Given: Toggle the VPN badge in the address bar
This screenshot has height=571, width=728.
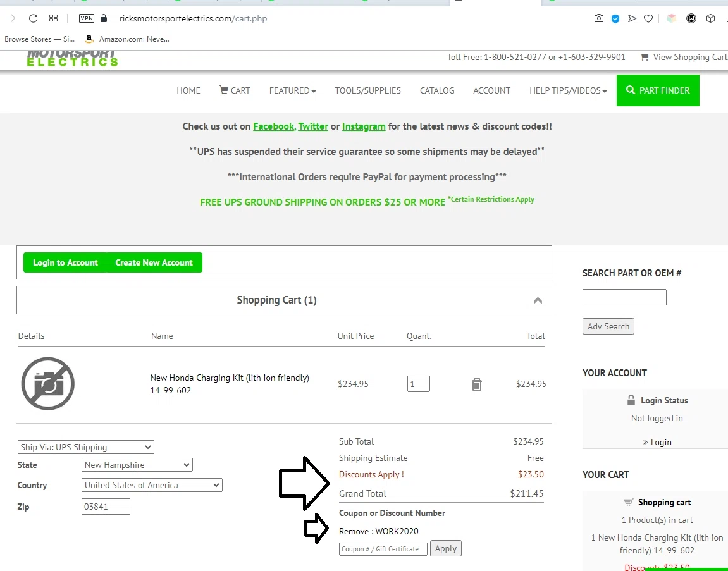Looking at the screenshot, I should pos(87,18).
